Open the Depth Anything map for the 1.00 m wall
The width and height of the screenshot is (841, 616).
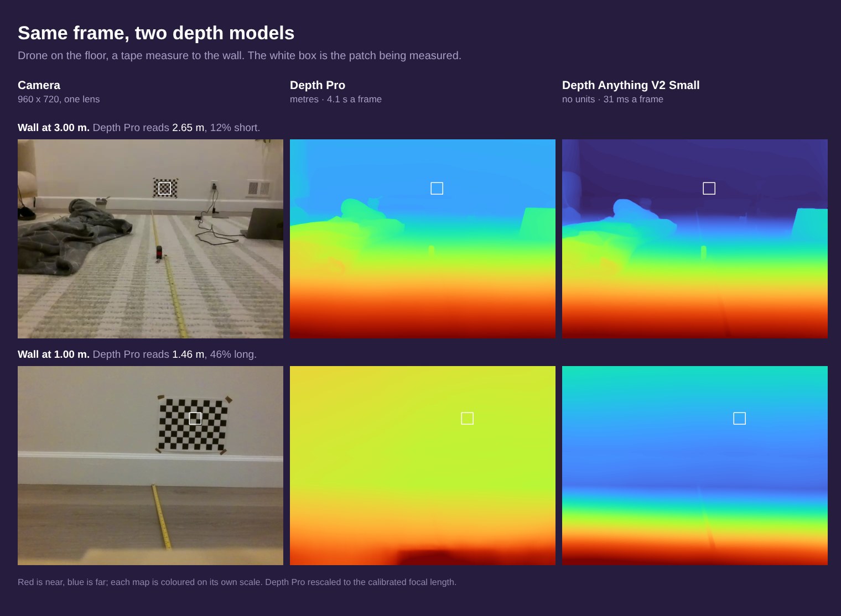(x=695, y=466)
